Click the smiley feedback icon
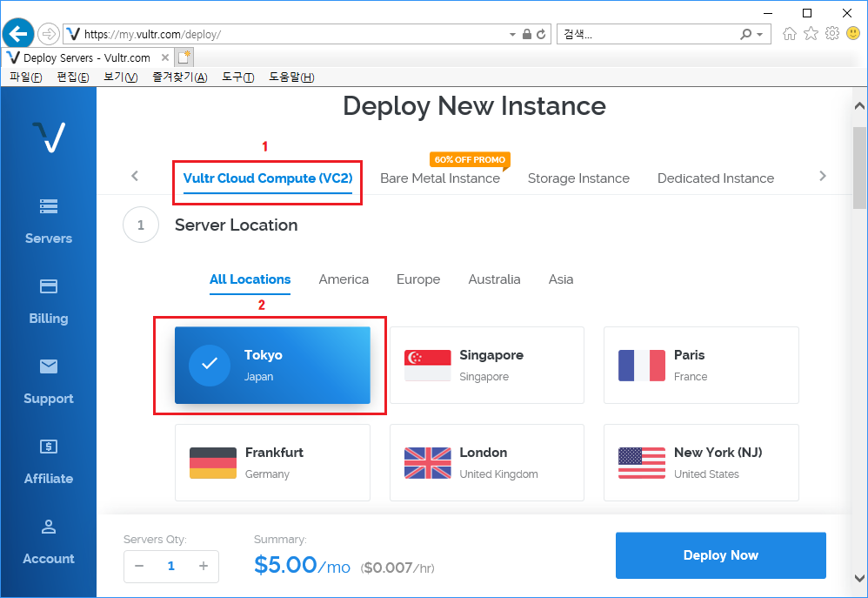Image resolution: width=868 pixels, height=598 pixels. [853, 34]
